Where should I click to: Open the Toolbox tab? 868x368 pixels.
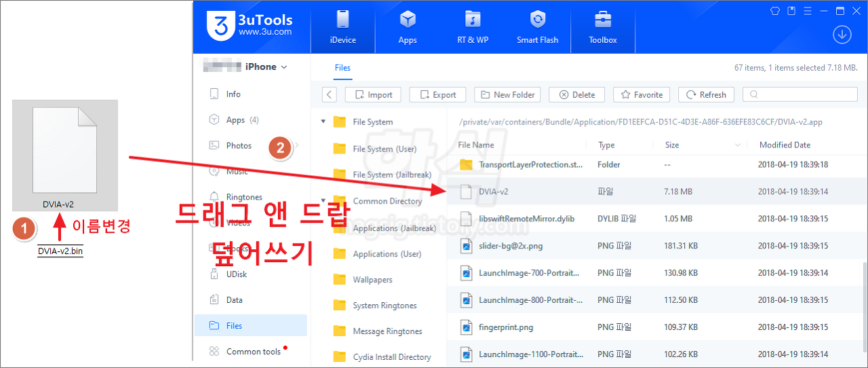[603, 27]
